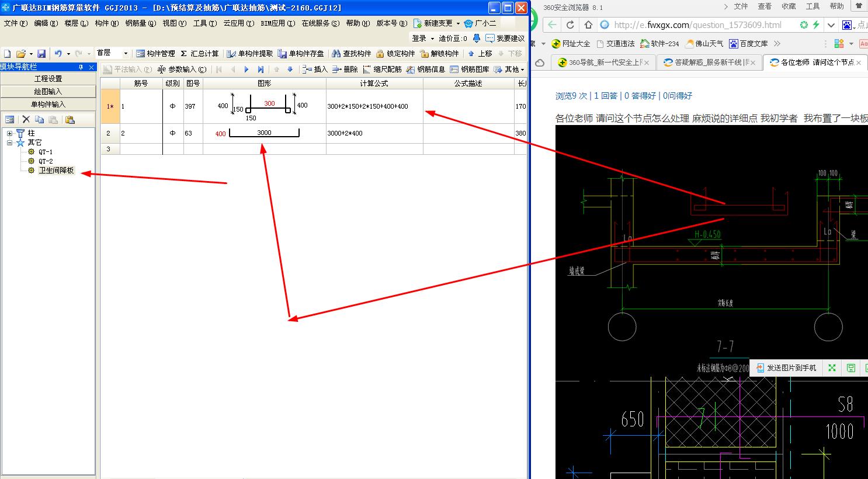
Task: Click 缩尺配筋 tool
Action: pos(382,69)
